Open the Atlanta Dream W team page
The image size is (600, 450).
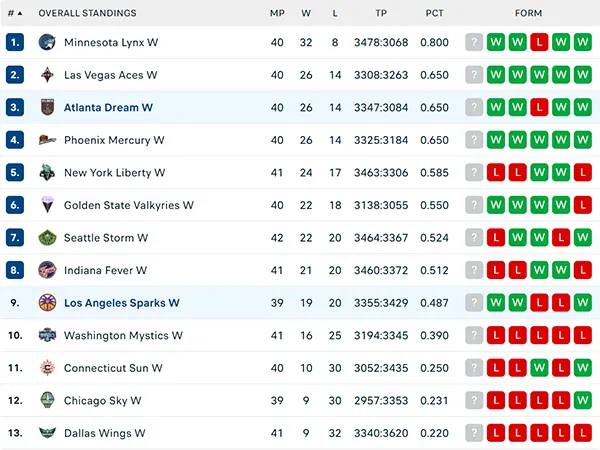pyautogui.click(x=108, y=108)
